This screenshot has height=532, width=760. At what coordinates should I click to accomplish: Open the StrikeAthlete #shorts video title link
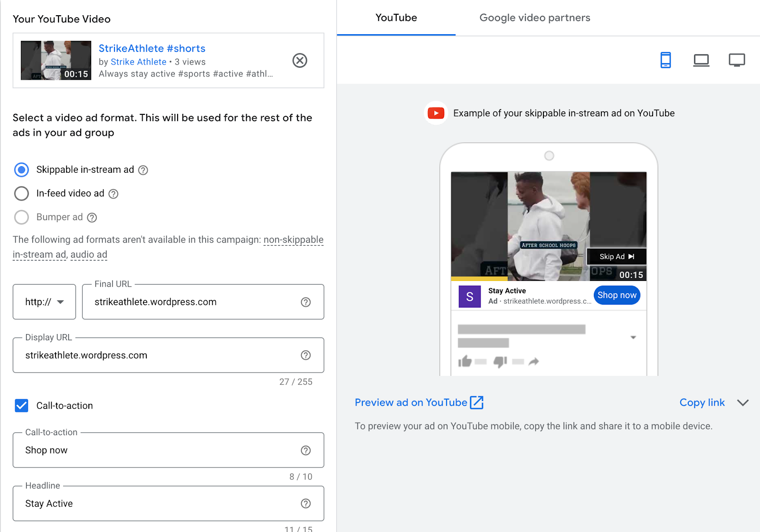click(x=152, y=48)
